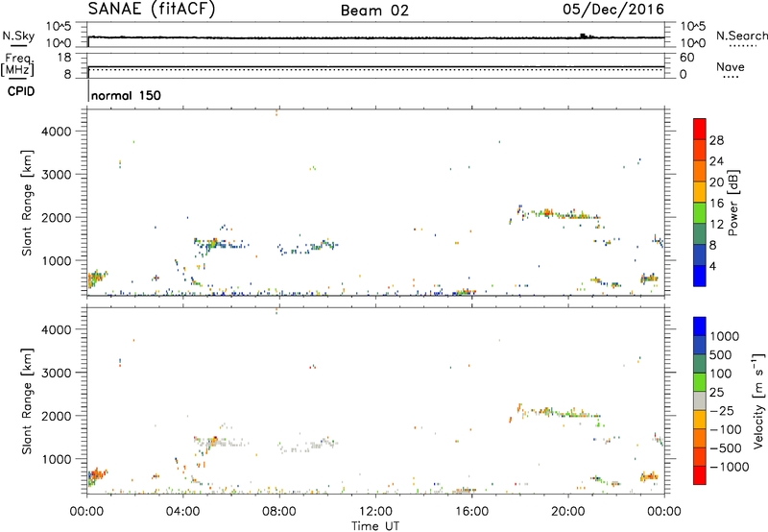Click the 3000 tick in power panel
This screenshot has width=768, height=532.
(x=57, y=175)
